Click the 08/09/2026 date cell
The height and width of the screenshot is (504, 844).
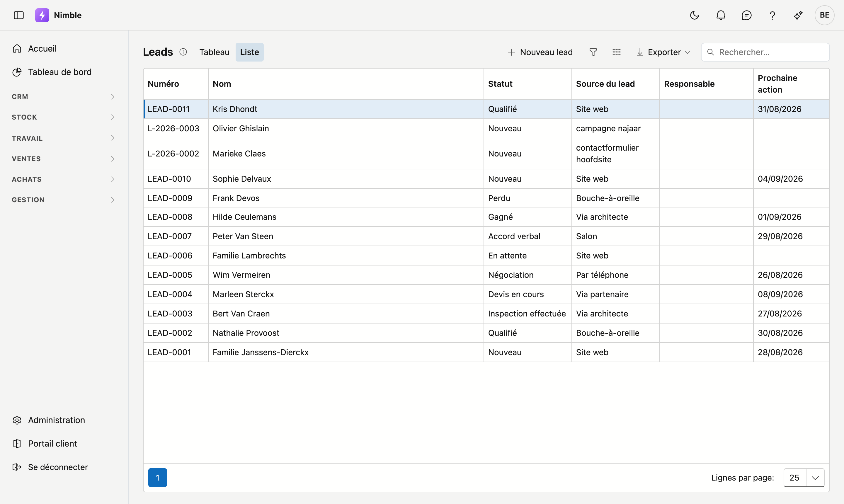791,294
